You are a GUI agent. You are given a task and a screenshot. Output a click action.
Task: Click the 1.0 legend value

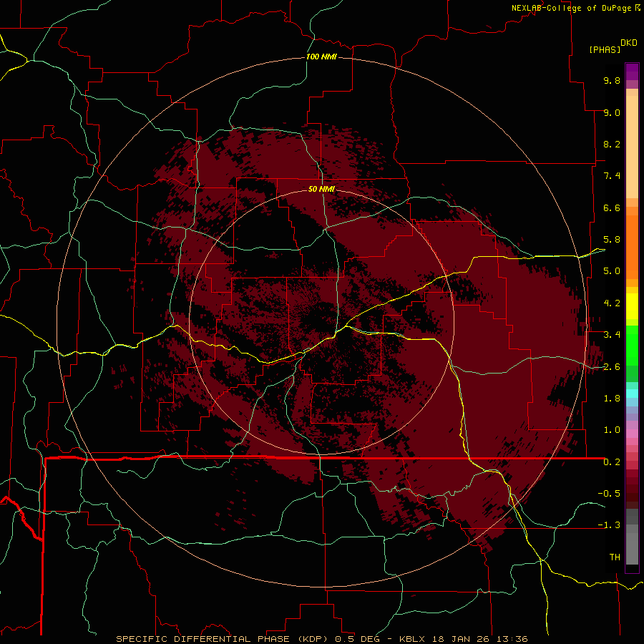[x=612, y=430]
